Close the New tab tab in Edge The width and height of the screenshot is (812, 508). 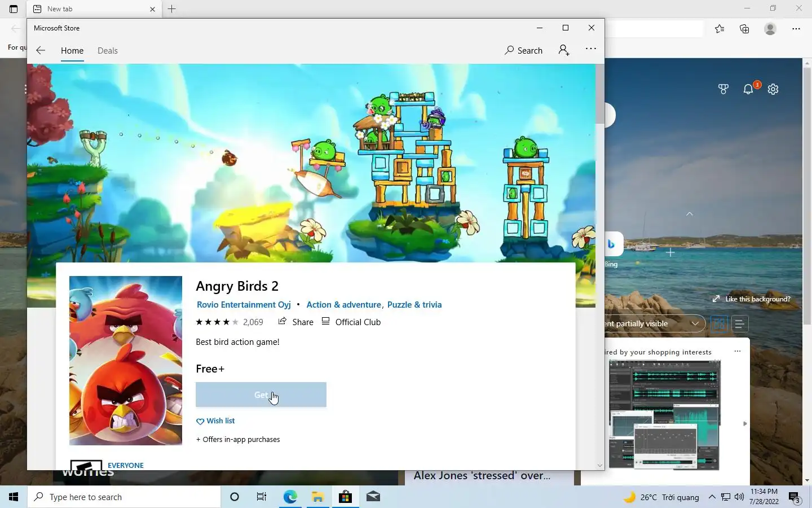(x=152, y=9)
